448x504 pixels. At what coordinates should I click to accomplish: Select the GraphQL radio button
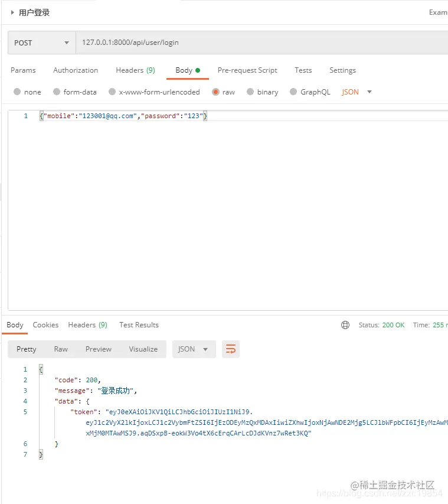[x=293, y=92]
